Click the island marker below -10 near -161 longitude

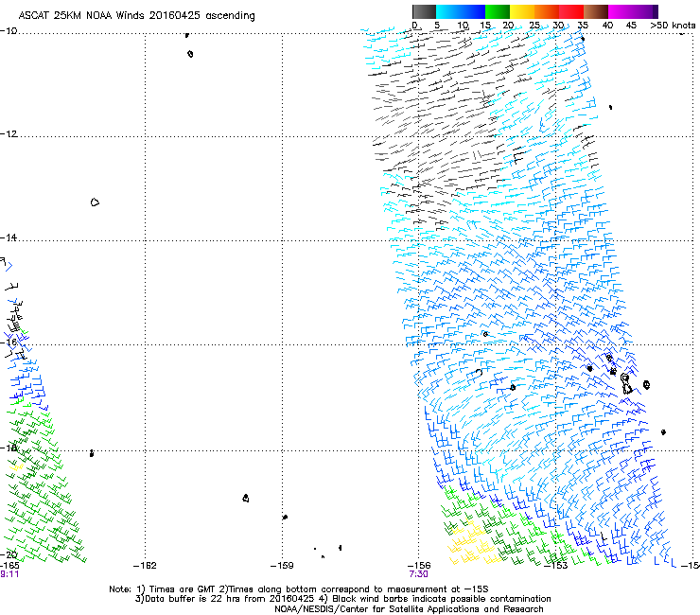pyautogui.click(x=190, y=54)
